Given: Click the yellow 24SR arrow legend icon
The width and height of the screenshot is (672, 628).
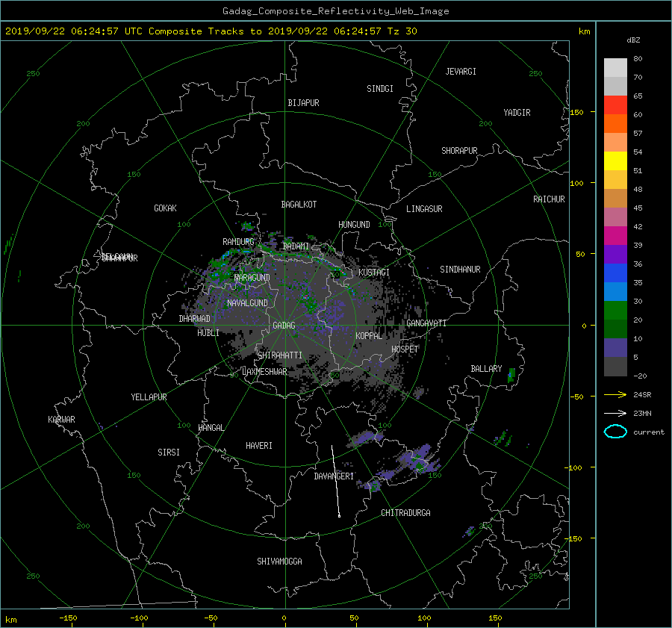Looking at the screenshot, I should [615, 394].
